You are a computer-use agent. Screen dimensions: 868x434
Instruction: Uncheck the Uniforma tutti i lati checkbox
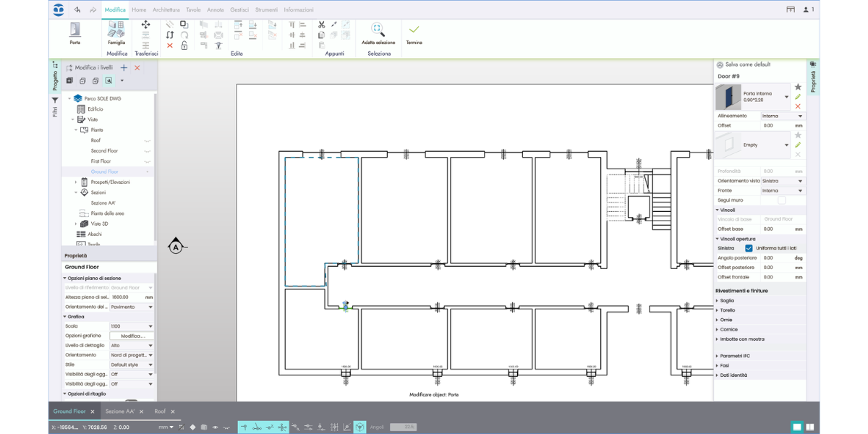tap(749, 248)
